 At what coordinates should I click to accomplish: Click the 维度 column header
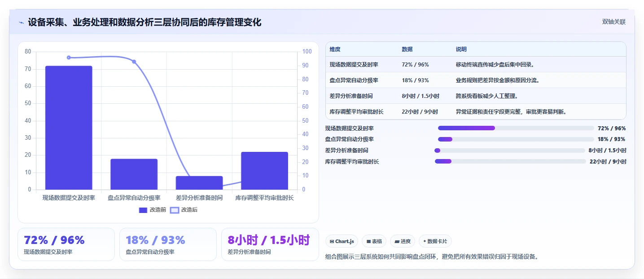coord(335,49)
